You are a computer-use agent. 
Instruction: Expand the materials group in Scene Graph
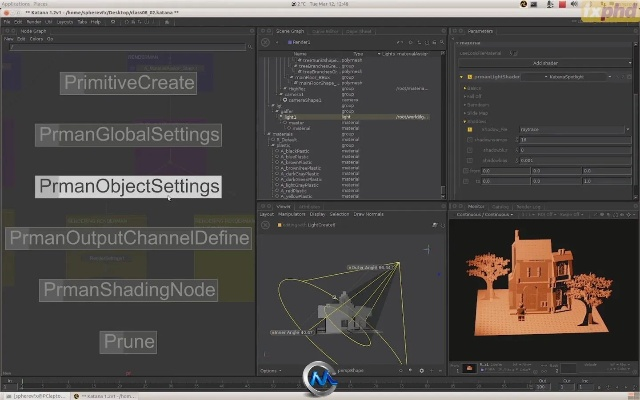click(x=268, y=133)
